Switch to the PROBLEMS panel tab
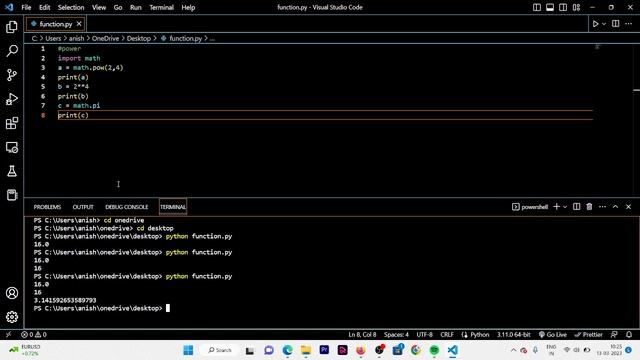The width and height of the screenshot is (640, 360). point(47,207)
